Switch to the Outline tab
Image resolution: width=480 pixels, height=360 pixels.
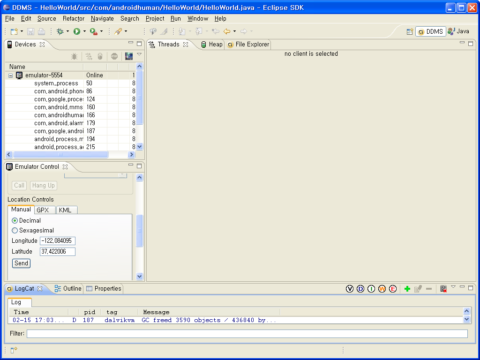[68, 289]
